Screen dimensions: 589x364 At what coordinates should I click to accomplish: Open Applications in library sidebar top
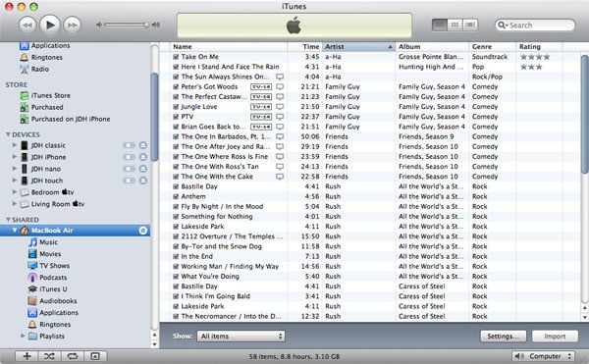tap(45, 45)
